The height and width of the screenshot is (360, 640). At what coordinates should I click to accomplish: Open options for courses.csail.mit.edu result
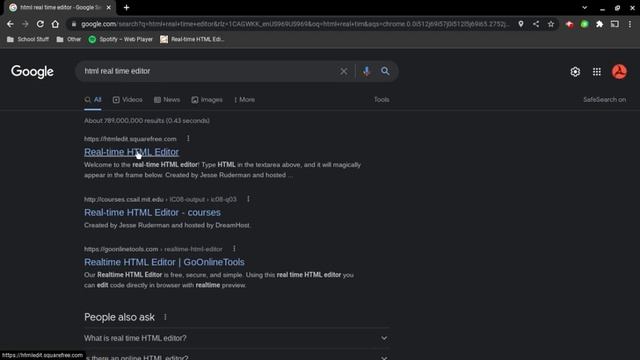click(248, 199)
